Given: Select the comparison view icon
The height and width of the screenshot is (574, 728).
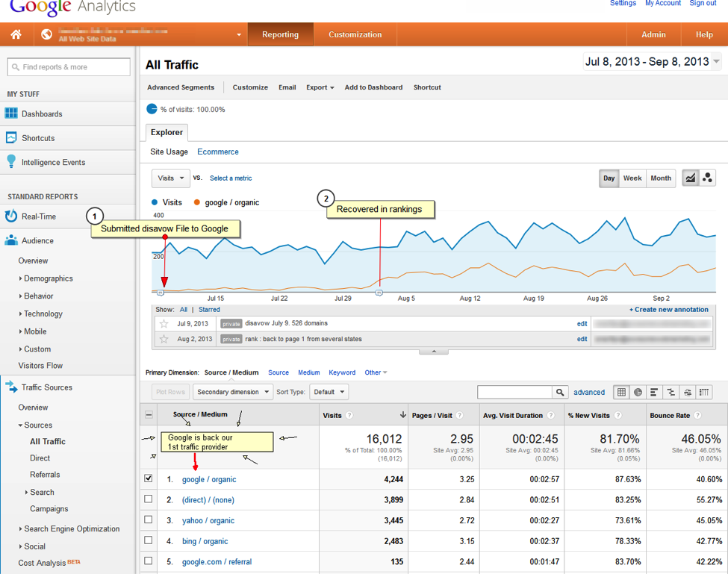Looking at the screenshot, I should pyautogui.click(x=671, y=392).
